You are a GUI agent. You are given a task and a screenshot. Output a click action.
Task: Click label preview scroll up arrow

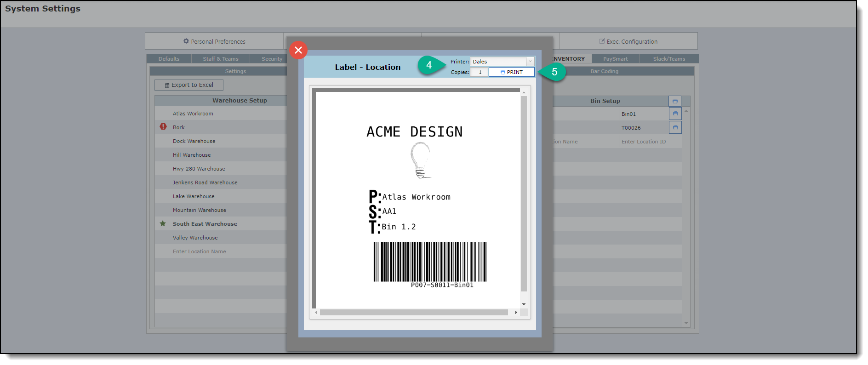(524, 92)
